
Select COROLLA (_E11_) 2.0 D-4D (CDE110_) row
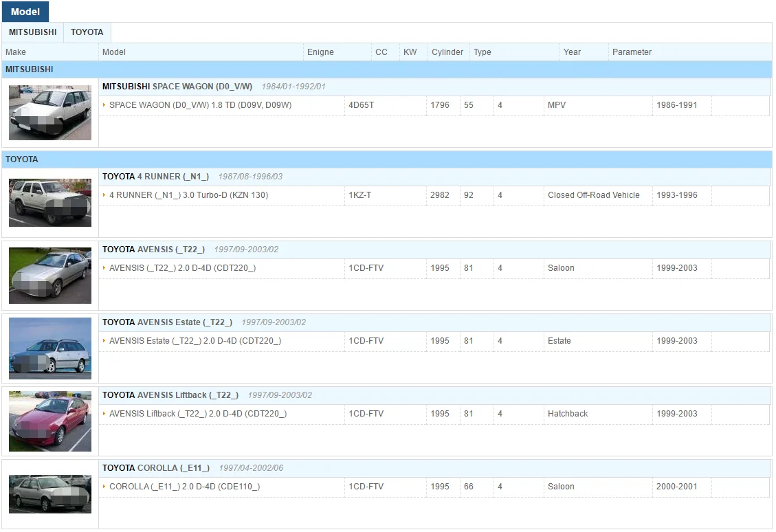click(x=434, y=487)
